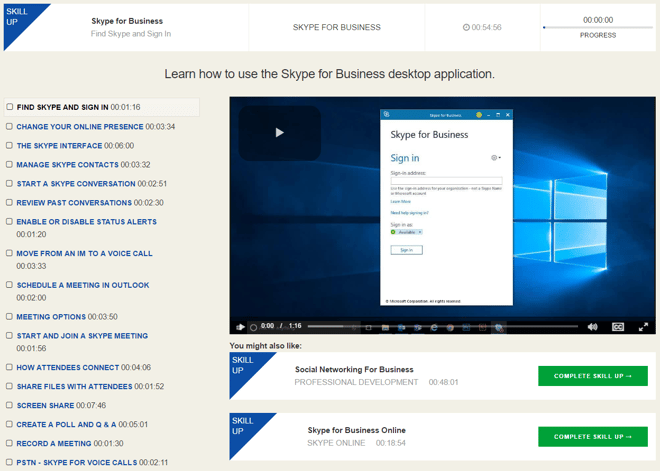Screen dimensions: 660x471
Task: Tick Manage Skype Contacts checkbox
Action: (9, 164)
